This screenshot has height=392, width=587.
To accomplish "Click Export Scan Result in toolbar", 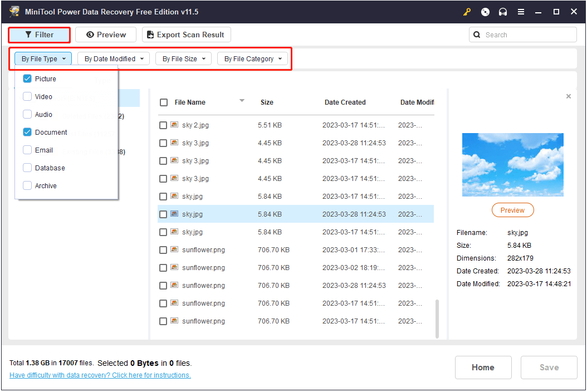I will click(186, 35).
